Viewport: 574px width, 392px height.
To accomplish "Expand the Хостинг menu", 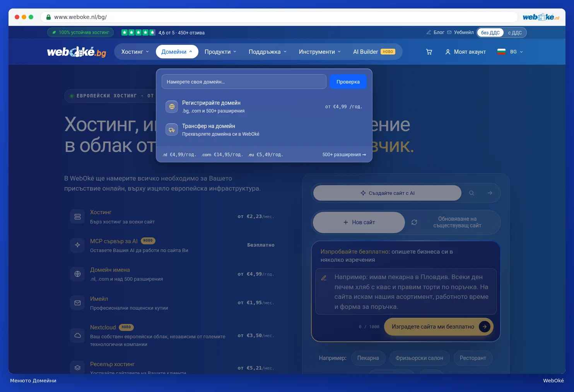I will tap(135, 52).
